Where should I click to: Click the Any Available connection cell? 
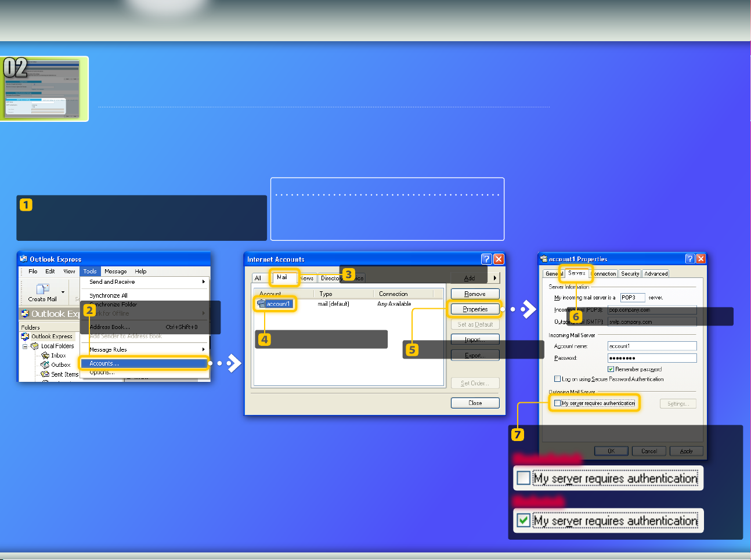tap(394, 304)
